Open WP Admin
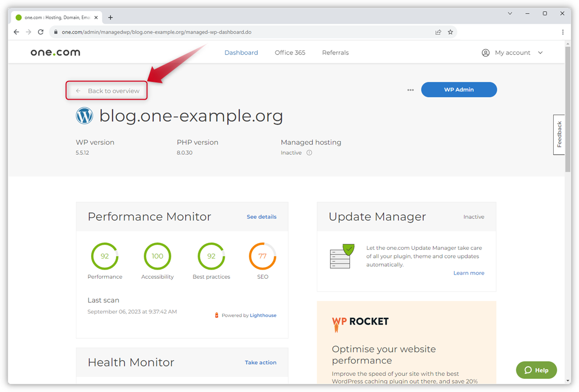This screenshot has width=579, height=392. (459, 89)
